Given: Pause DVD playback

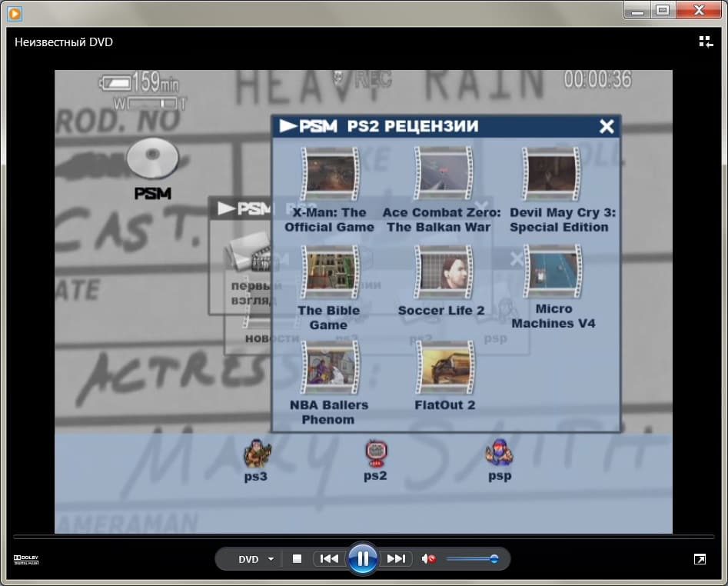Looking at the screenshot, I should point(363,558).
